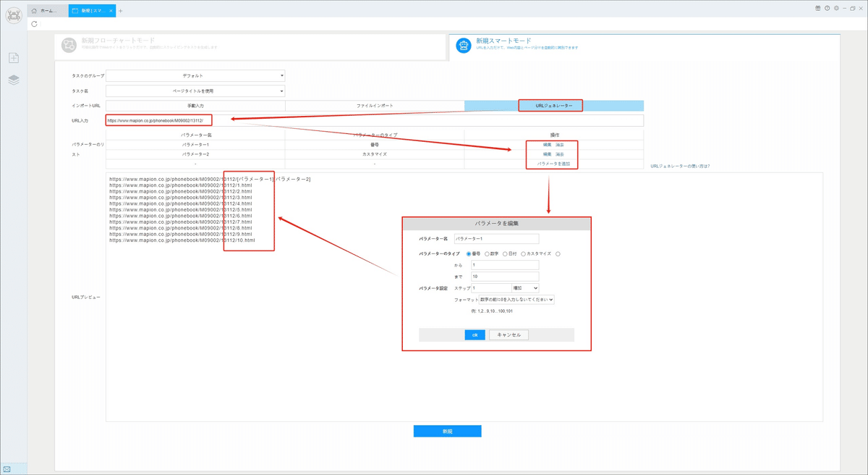Viewport: 868px width, 475px height.
Task: Click the パラメーター名 field in the dialog
Action: [x=496, y=238]
